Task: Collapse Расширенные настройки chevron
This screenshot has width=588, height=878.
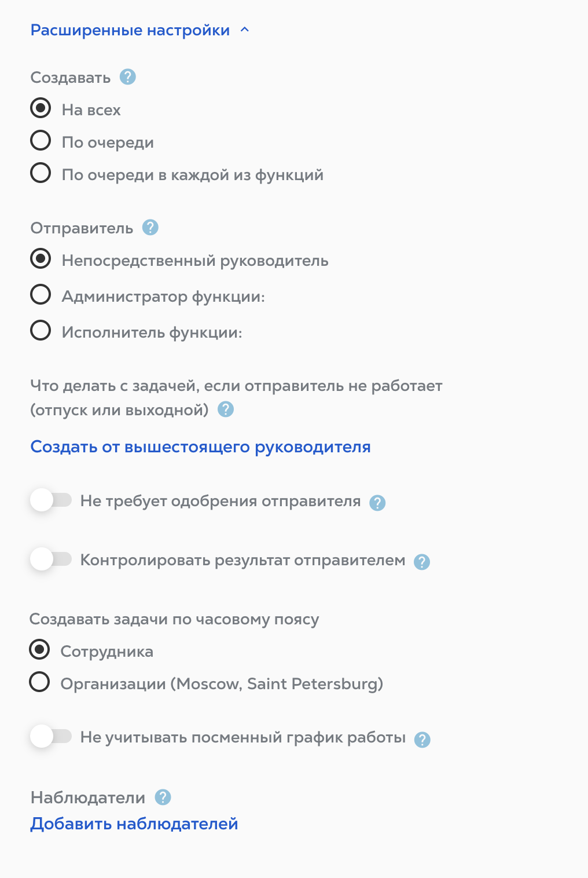Action: [x=245, y=30]
